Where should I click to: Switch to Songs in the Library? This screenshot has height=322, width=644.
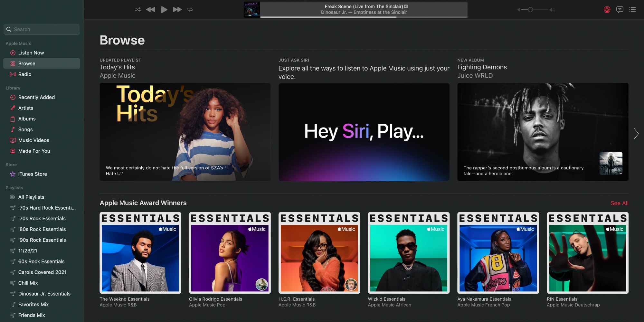[x=26, y=129]
